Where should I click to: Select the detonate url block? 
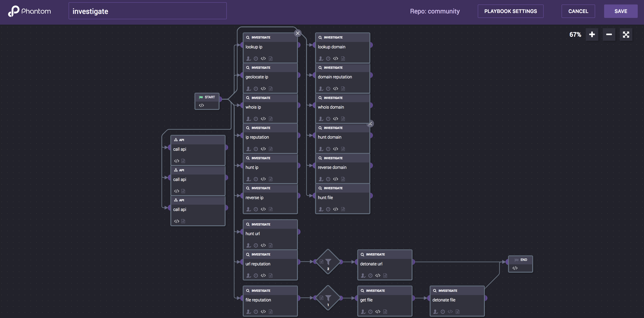click(385, 264)
